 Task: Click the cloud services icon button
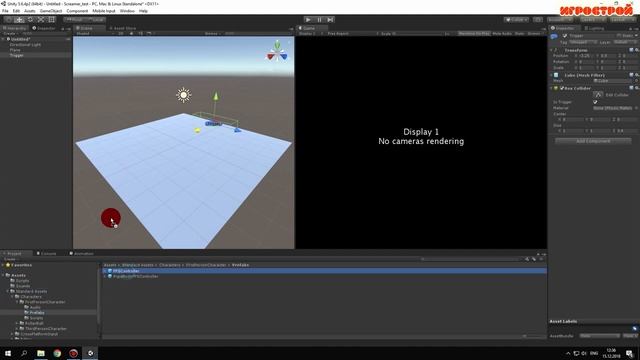tap(538, 20)
